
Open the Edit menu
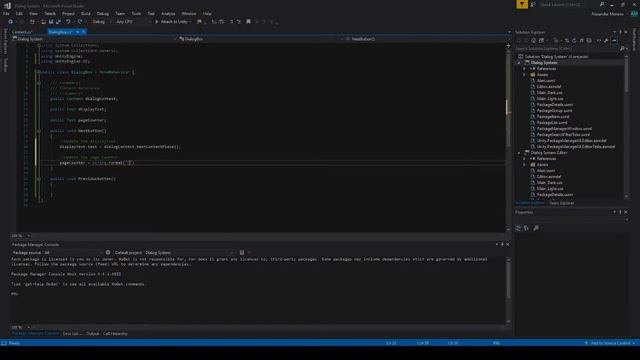point(19,13)
